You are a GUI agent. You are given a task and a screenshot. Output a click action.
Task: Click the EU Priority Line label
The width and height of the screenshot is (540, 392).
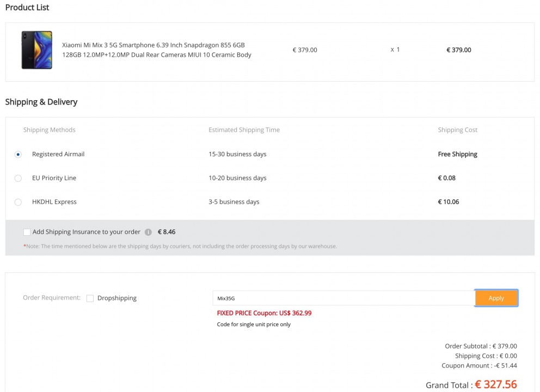click(54, 178)
